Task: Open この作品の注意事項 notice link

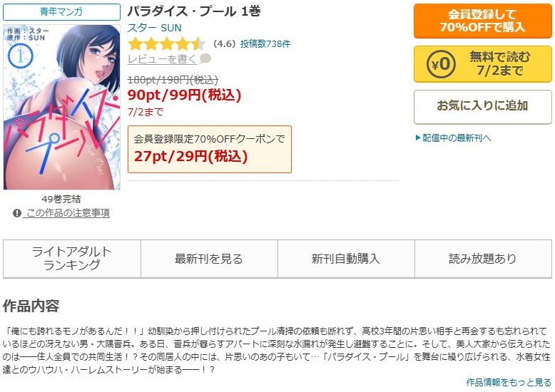Action: point(68,213)
